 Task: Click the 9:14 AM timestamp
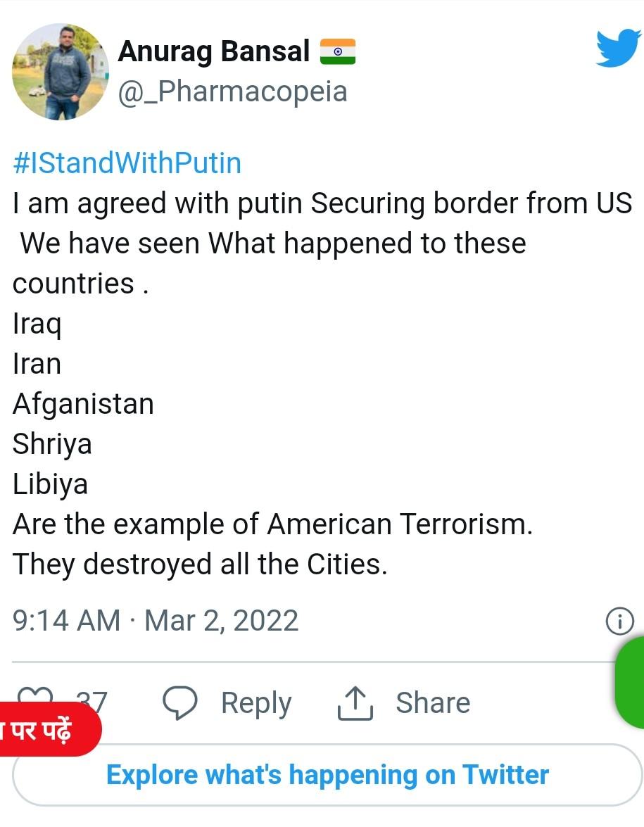pyautogui.click(x=67, y=621)
